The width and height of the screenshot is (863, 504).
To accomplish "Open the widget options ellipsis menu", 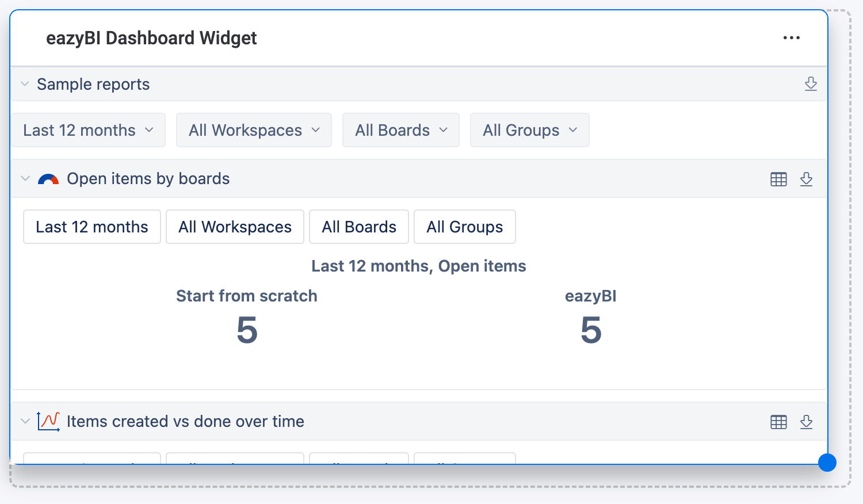I will click(792, 37).
